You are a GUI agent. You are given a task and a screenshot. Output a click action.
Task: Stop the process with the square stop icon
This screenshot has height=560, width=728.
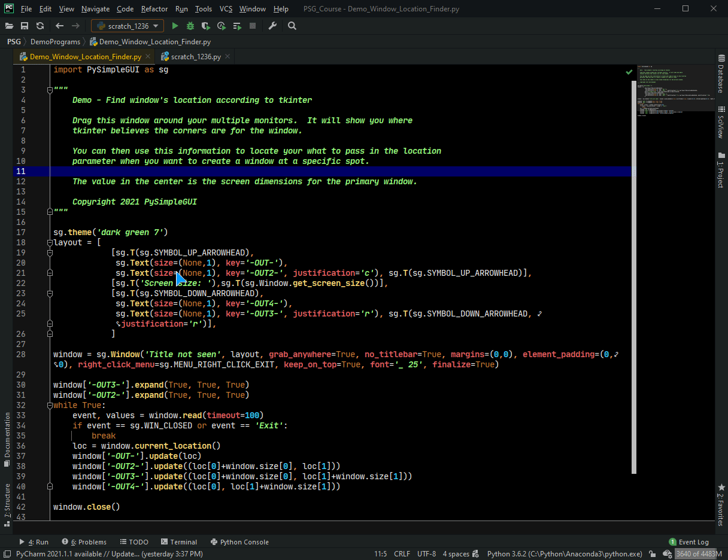[253, 26]
